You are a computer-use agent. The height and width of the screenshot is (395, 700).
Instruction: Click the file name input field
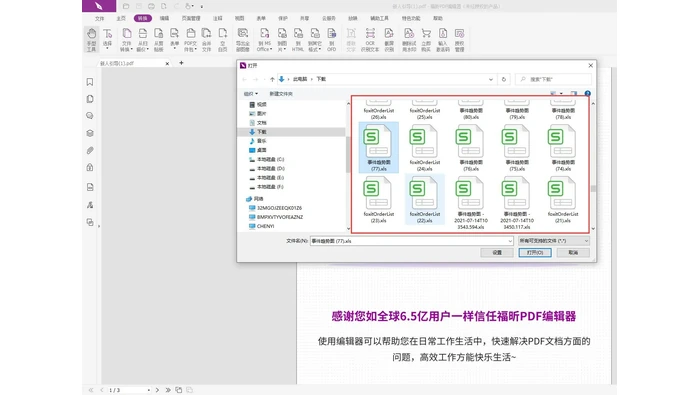click(x=412, y=241)
